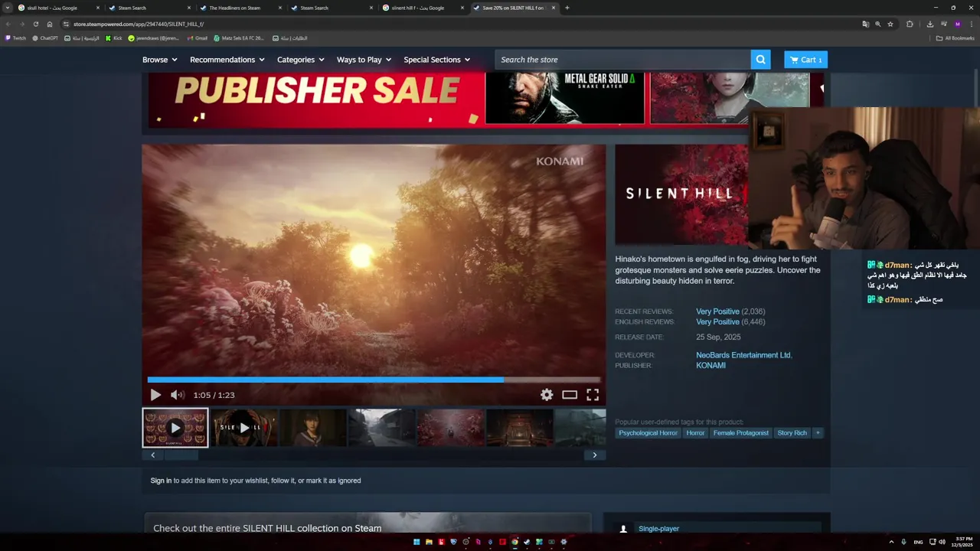Image resolution: width=980 pixels, height=551 pixels.
Task: Bookmark this page with the star icon
Action: [x=890, y=24]
